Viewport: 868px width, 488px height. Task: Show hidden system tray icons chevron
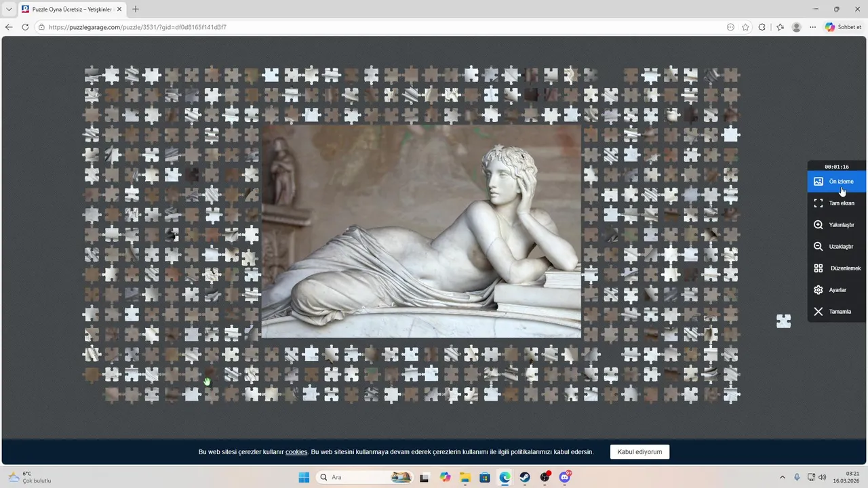tap(782, 477)
